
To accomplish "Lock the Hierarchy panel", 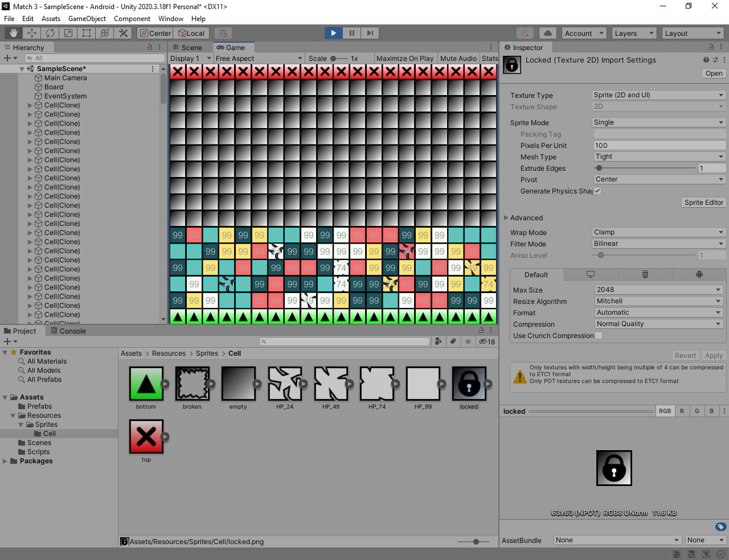I will pos(150,47).
